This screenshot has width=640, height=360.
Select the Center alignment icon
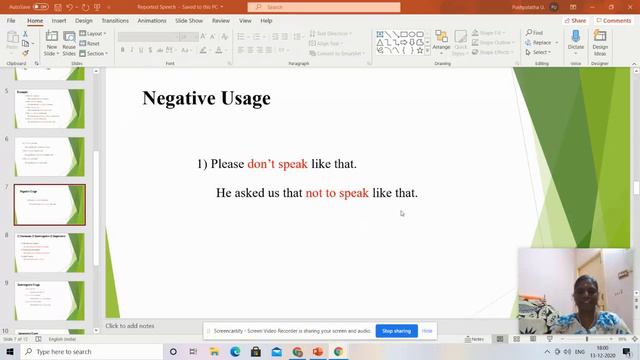pyautogui.click(x=250, y=50)
